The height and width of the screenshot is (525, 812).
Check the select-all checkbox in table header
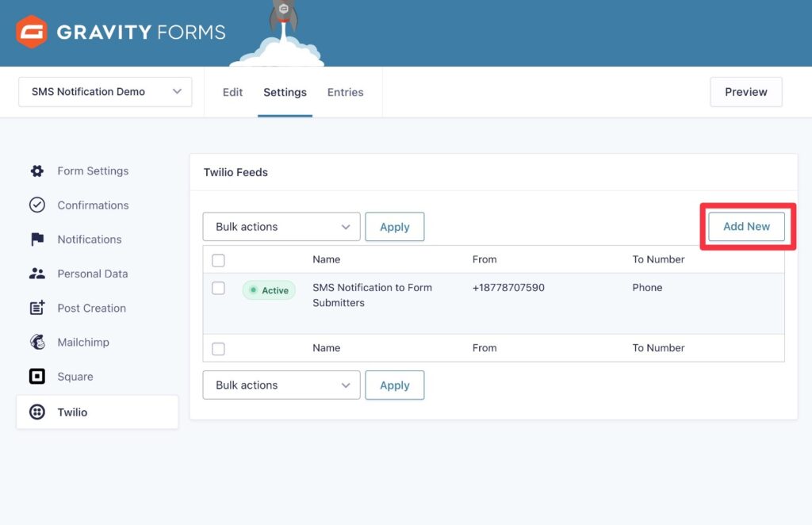pyautogui.click(x=219, y=260)
